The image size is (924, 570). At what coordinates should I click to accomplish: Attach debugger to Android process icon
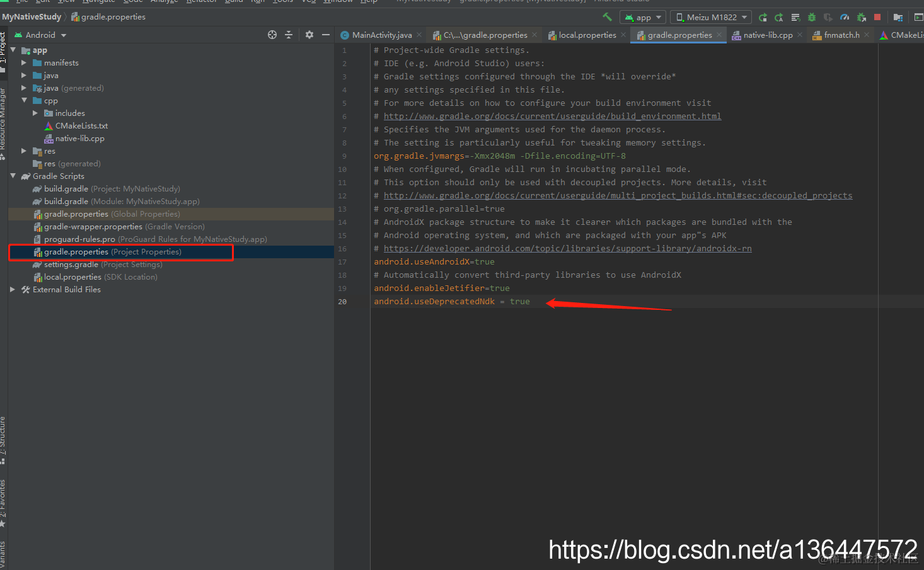coord(861,17)
